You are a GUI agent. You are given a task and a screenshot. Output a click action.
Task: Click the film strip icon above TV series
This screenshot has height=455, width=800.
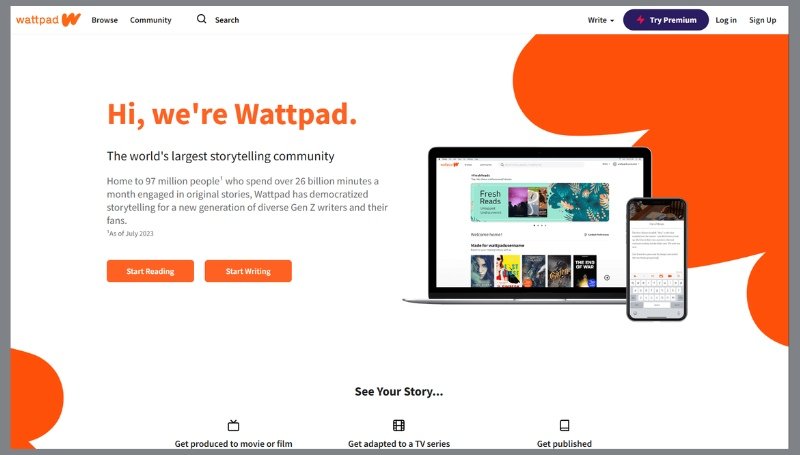point(398,425)
